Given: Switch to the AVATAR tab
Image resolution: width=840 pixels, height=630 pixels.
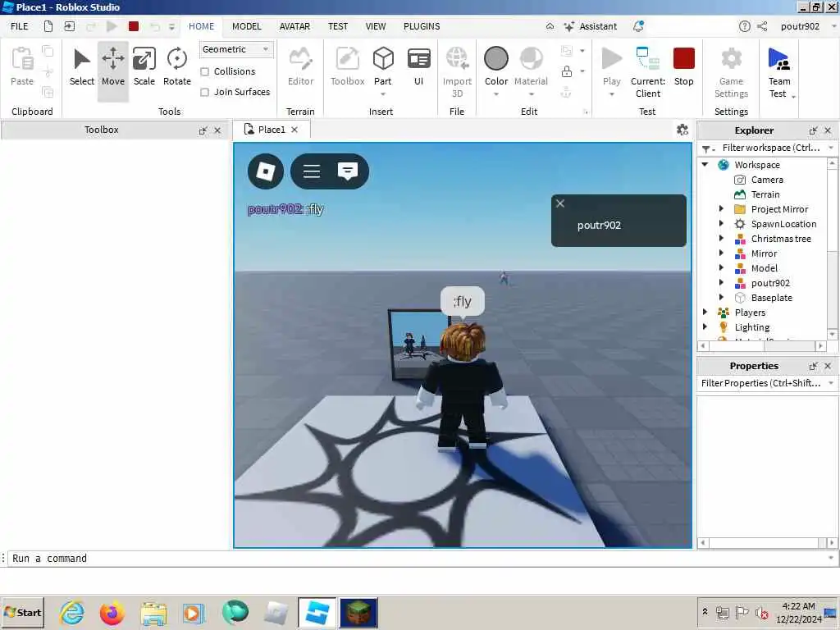Looking at the screenshot, I should [294, 26].
